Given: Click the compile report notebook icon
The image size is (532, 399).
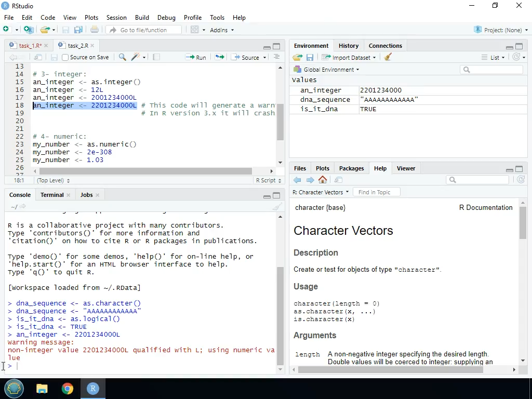Looking at the screenshot, I should click(x=156, y=57).
